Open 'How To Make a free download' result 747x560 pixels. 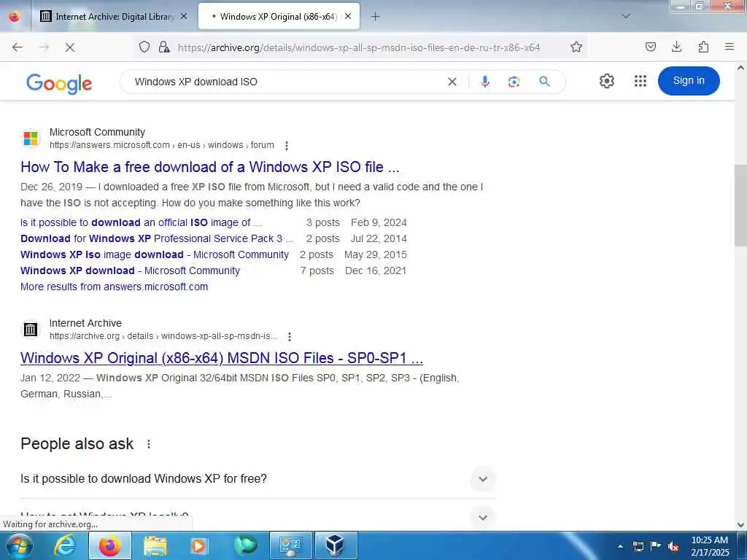click(210, 167)
